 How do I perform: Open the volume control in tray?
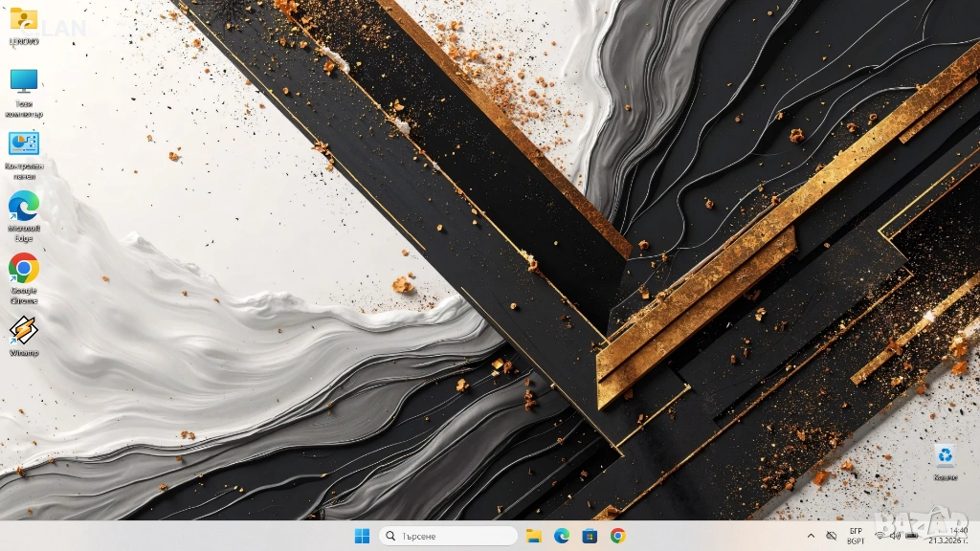896,536
